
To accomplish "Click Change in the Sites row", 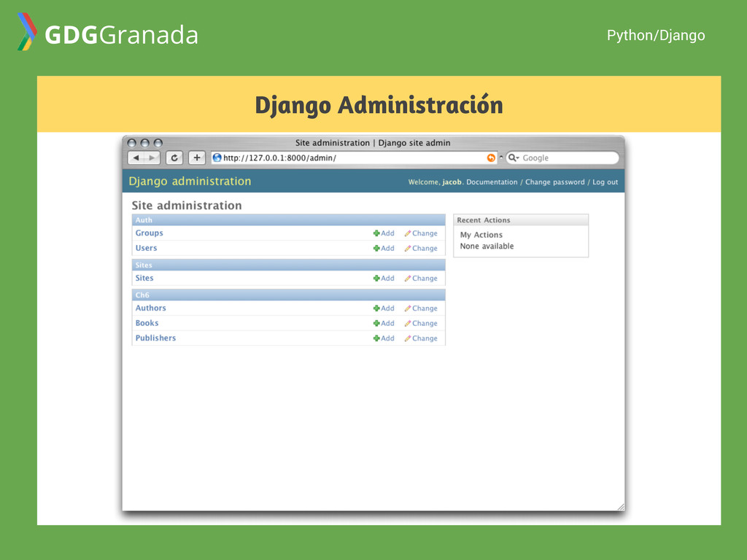I will tap(421, 278).
